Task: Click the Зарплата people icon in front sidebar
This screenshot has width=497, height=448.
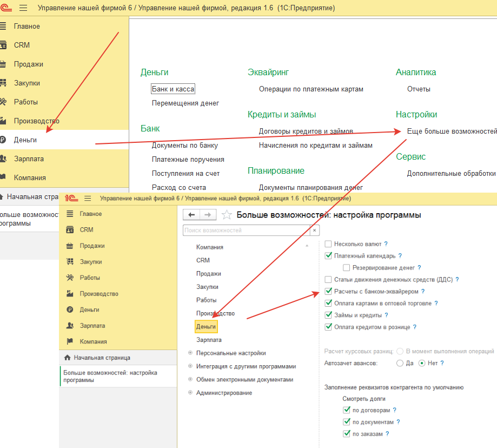Action: click(x=70, y=326)
